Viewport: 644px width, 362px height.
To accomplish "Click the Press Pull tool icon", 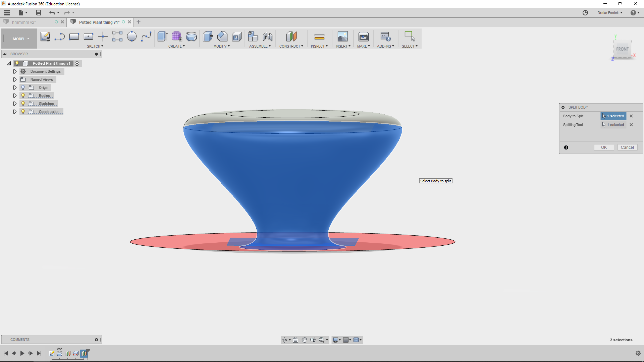I will click(x=208, y=37).
